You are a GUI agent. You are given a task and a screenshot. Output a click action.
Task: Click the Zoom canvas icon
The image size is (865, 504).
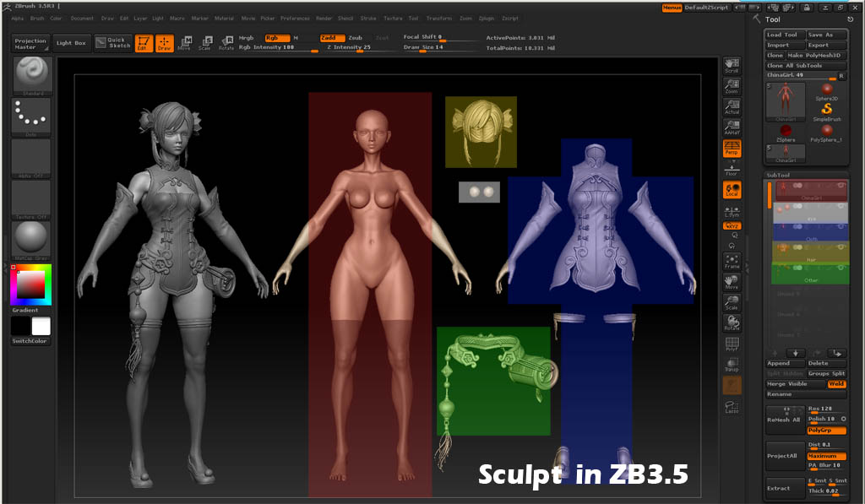click(x=732, y=86)
